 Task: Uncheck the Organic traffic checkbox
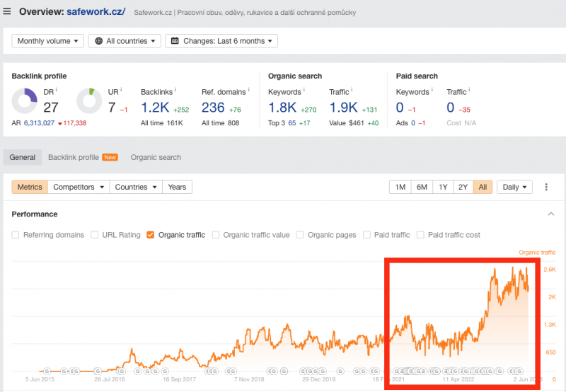tap(150, 235)
